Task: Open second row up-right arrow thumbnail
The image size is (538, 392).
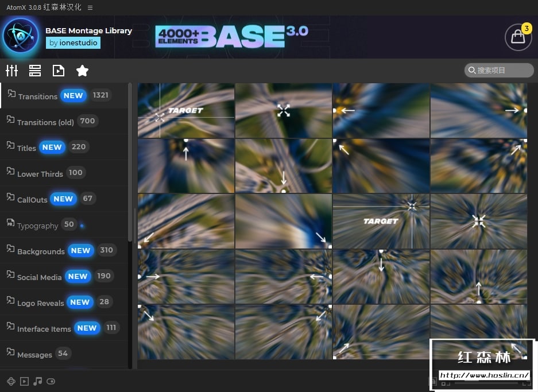Action: 479,166
